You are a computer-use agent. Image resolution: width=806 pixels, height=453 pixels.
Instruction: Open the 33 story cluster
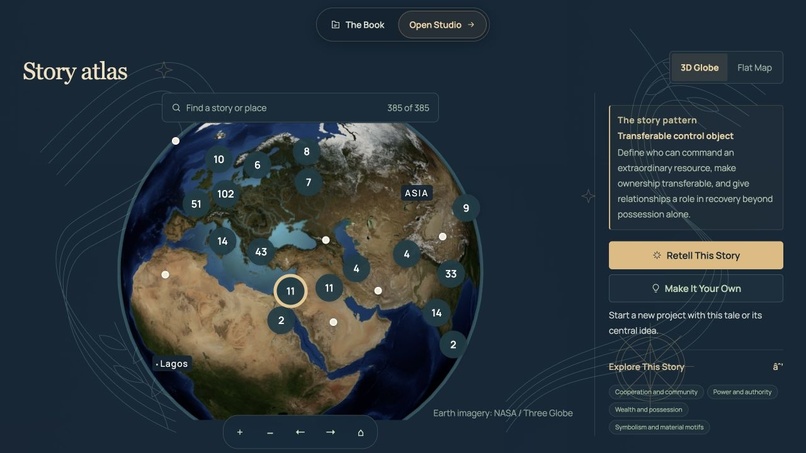tap(451, 274)
